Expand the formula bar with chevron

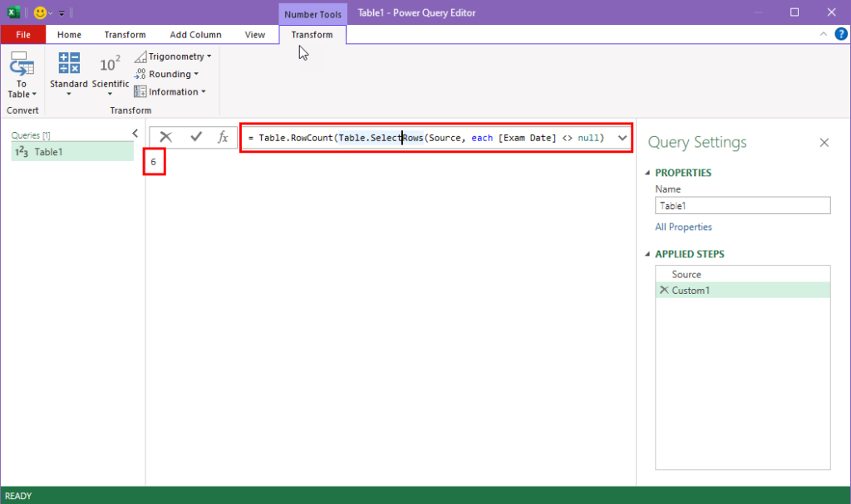pyautogui.click(x=622, y=138)
